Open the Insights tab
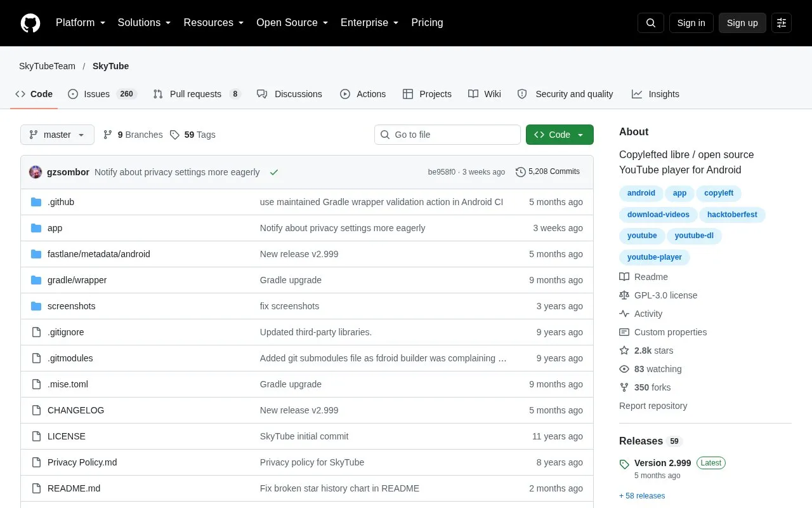The image size is (812, 508). [x=655, y=94]
